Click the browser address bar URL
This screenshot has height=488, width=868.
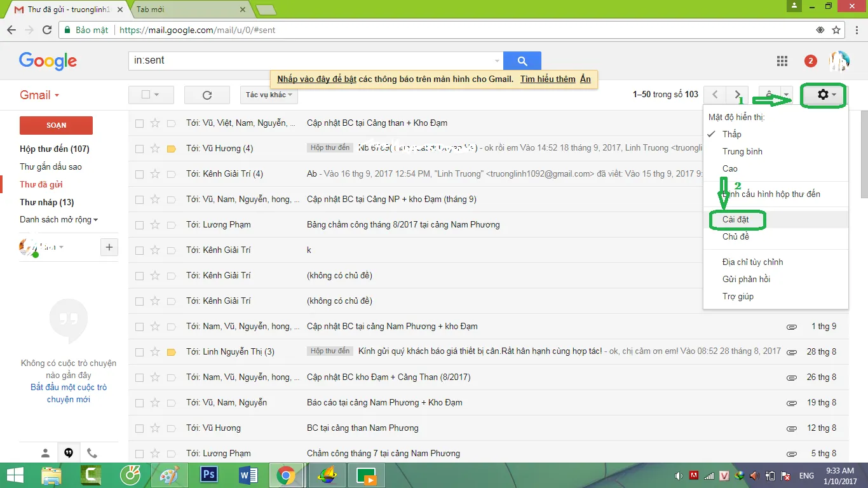[198, 30]
